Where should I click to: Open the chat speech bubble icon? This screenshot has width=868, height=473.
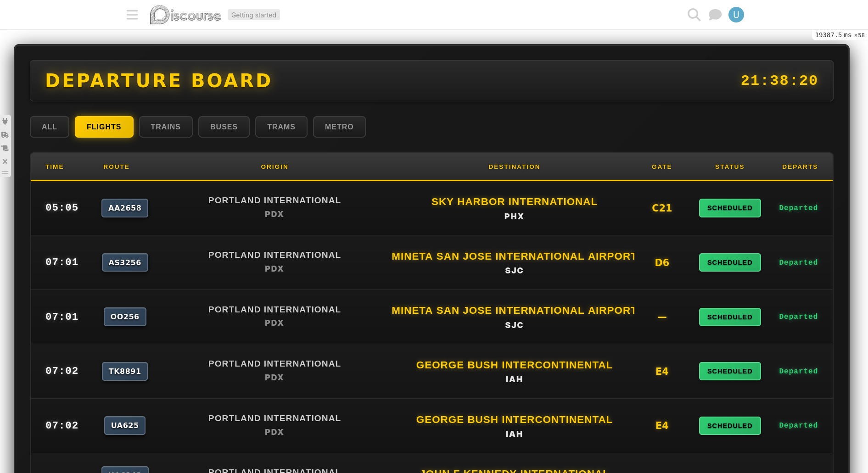[x=715, y=15]
